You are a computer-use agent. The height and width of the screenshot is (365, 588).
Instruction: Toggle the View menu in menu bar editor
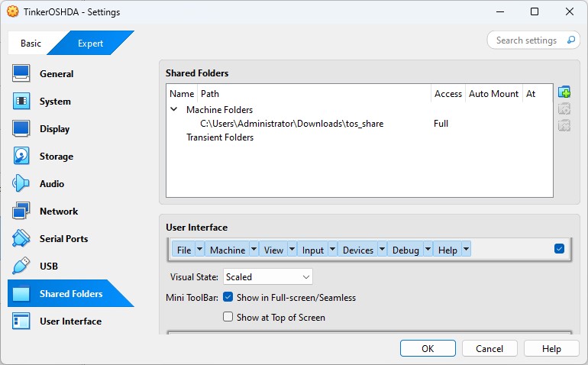(273, 250)
